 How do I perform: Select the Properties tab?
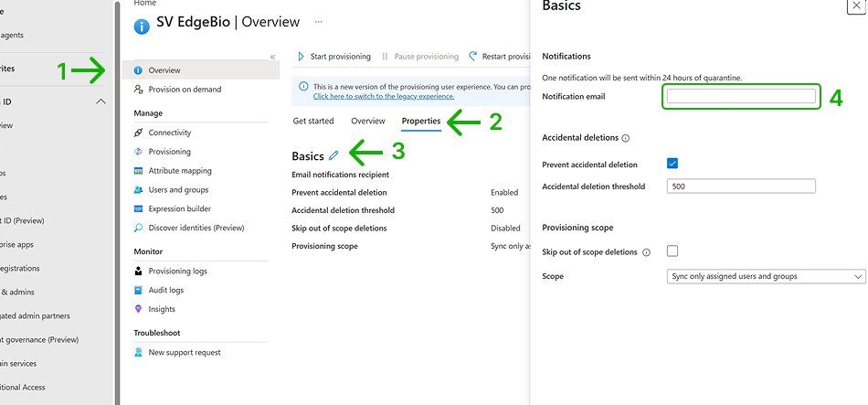pos(421,121)
